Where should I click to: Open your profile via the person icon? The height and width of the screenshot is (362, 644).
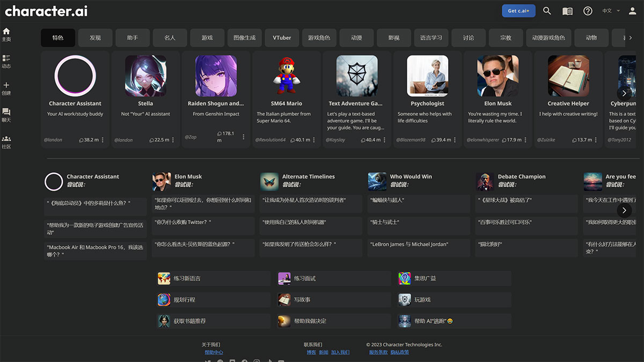click(x=632, y=10)
